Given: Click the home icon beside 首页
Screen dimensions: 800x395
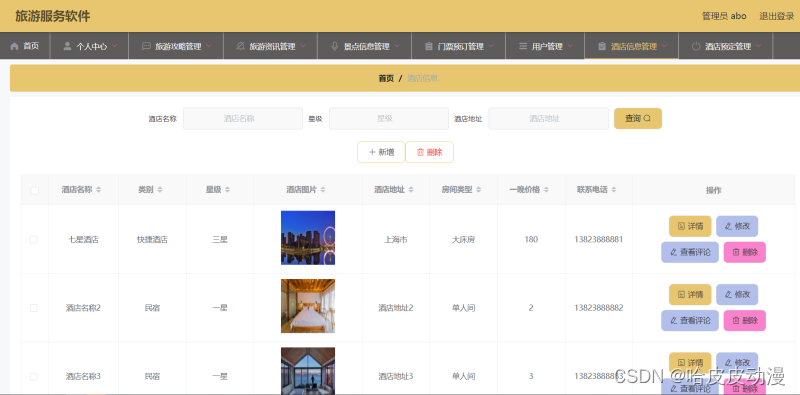Looking at the screenshot, I should (14, 46).
